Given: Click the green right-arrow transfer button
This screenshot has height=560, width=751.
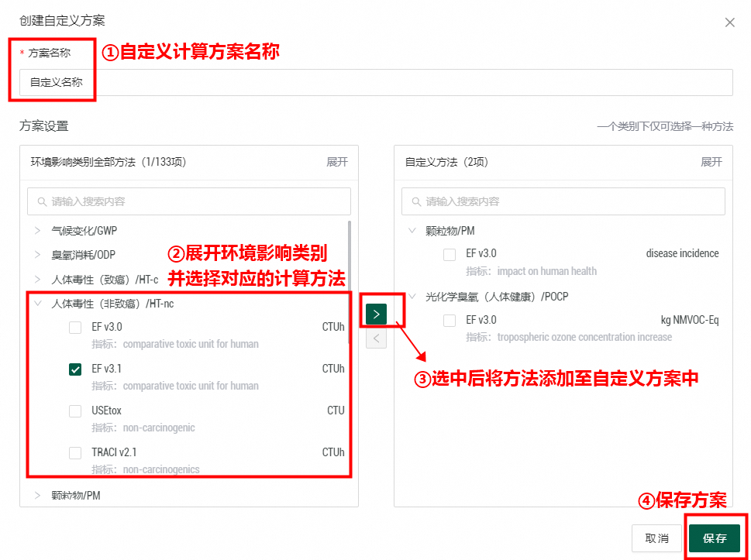Looking at the screenshot, I should point(376,314).
